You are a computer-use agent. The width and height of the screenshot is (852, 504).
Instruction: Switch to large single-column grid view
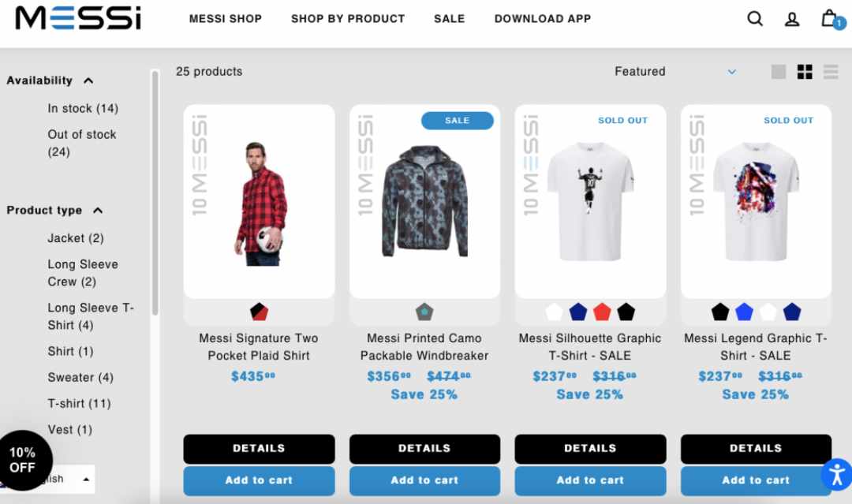tap(778, 72)
